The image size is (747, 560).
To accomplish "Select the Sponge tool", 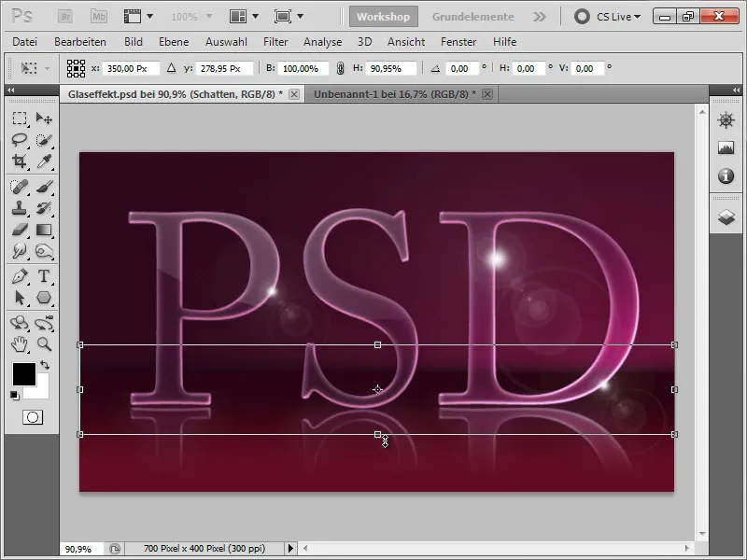I will tap(44, 251).
